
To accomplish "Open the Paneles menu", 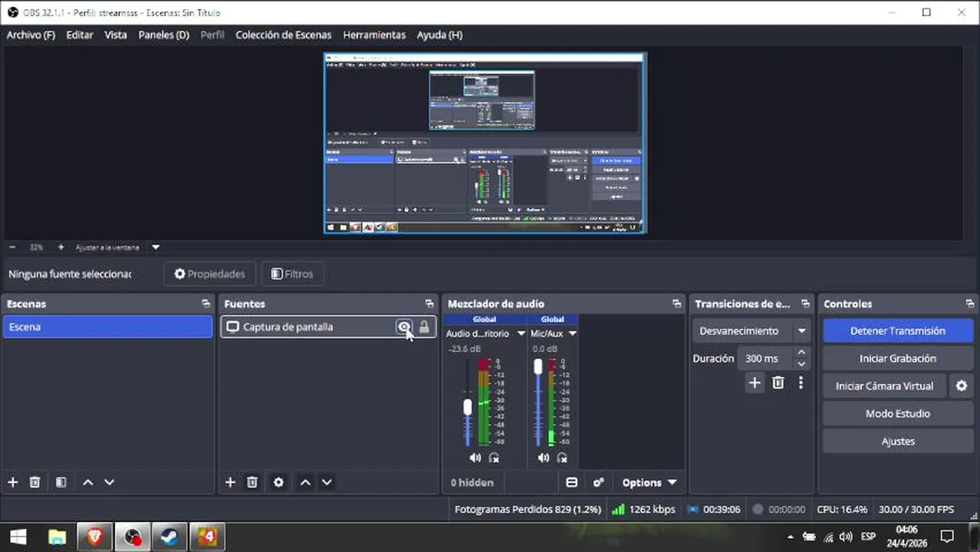I will tap(163, 35).
